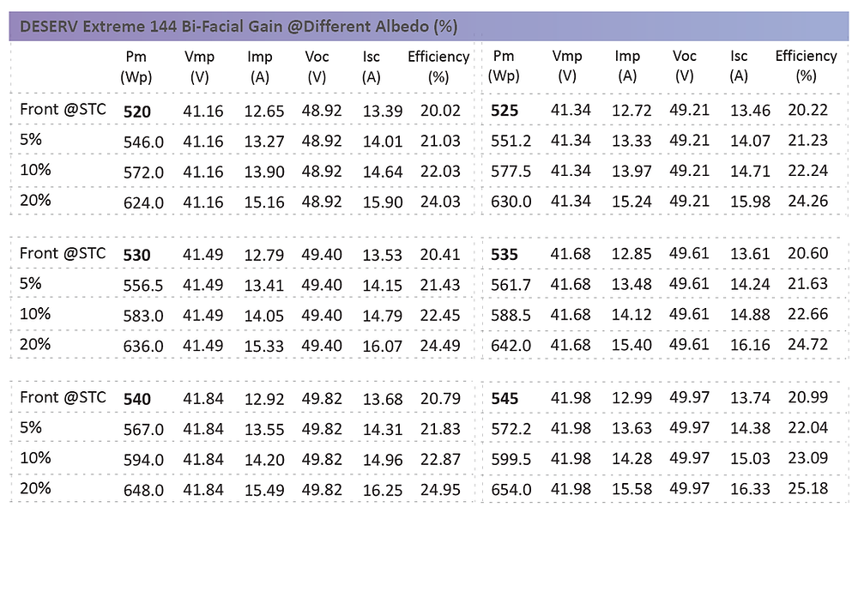858x616 pixels.
Task: Select the bold 545 Pm value
Action: pos(505,398)
